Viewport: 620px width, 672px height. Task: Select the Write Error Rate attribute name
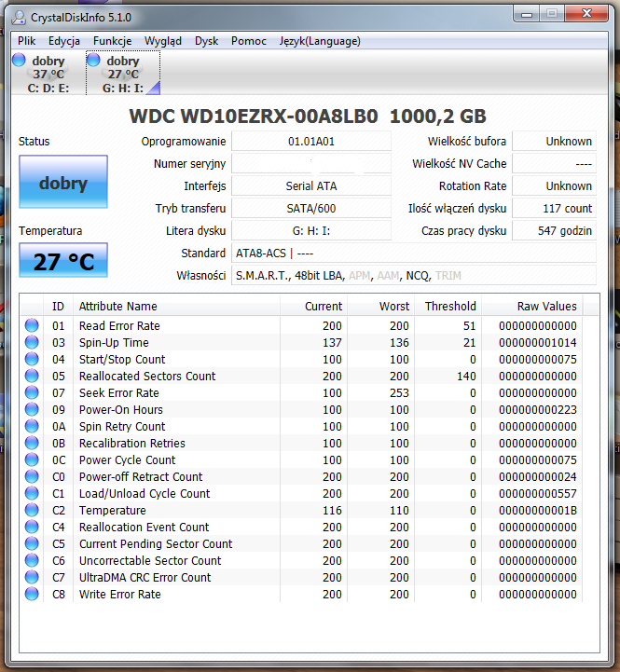(x=119, y=594)
